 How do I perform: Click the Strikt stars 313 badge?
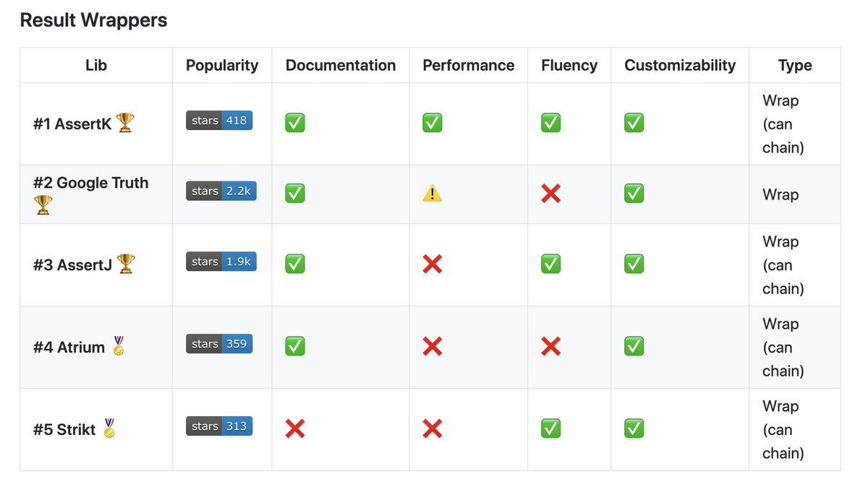point(219,426)
